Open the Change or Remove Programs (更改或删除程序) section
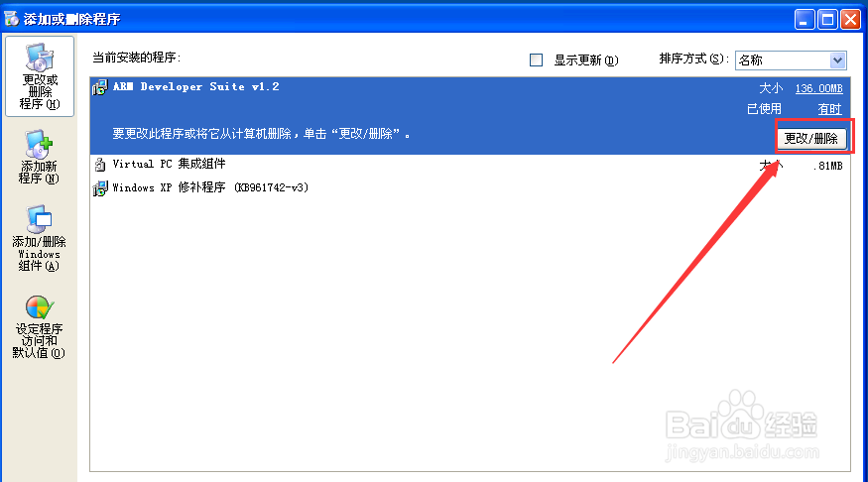868x482 pixels. tap(40, 76)
